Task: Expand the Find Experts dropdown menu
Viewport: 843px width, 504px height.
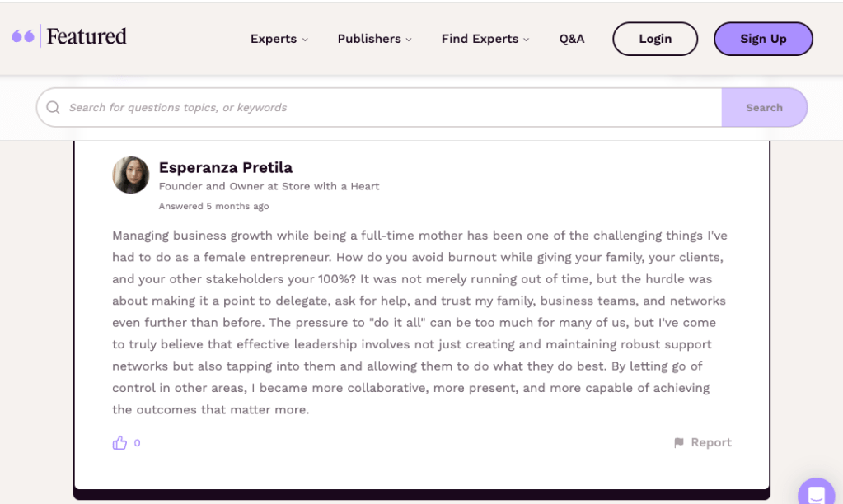Action: pos(485,39)
